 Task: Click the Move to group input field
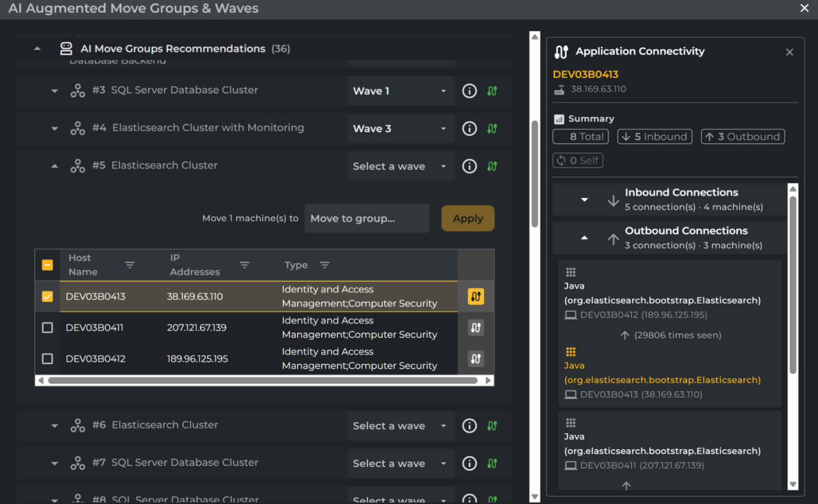click(x=367, y=218)
